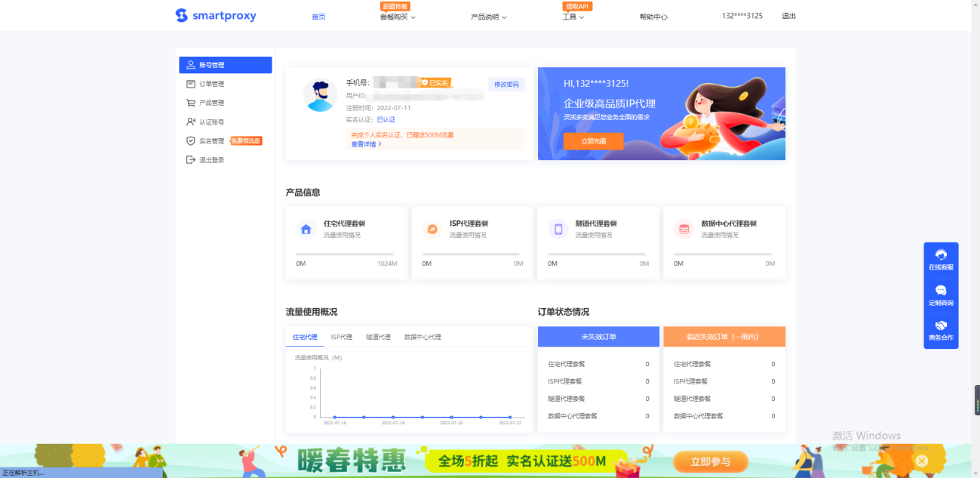The image size is (980, 478).
Task: Click the 激活 Windows watermark text
Action: (x=866, y=436)
